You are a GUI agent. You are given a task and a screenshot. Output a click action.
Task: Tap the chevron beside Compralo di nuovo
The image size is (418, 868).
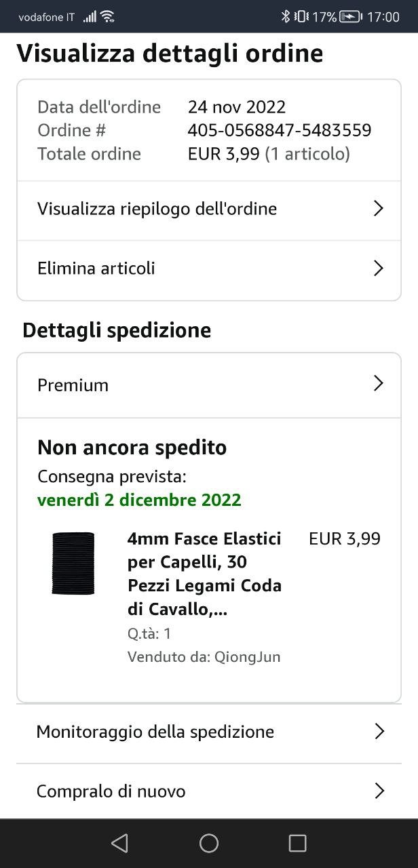(379, 791)
